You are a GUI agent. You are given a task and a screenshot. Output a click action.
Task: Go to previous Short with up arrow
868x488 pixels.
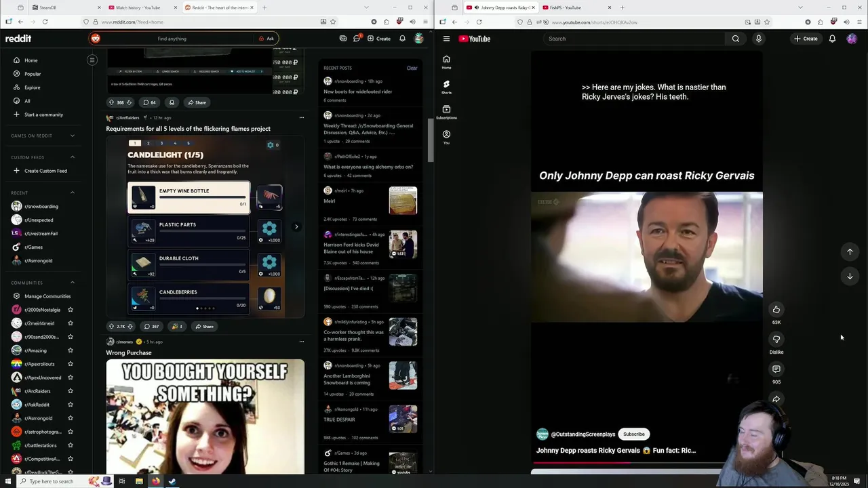tap(850, 251)
